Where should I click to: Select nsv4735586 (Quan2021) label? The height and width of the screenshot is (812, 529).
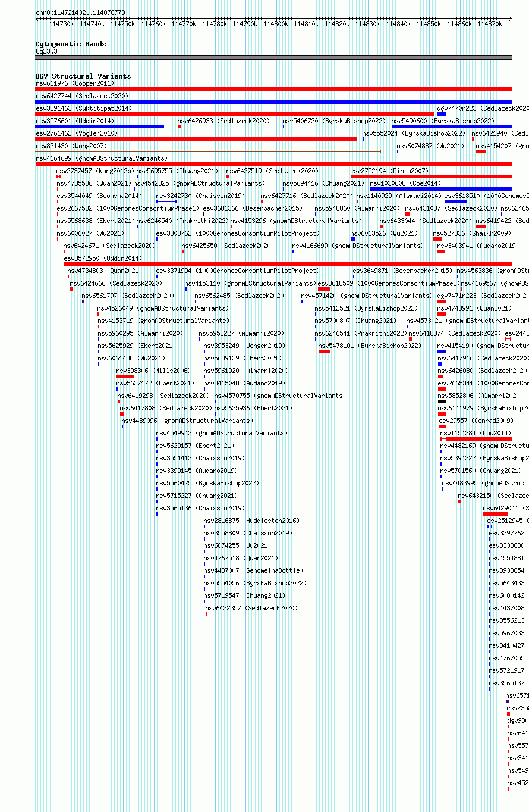click(94, 183)
